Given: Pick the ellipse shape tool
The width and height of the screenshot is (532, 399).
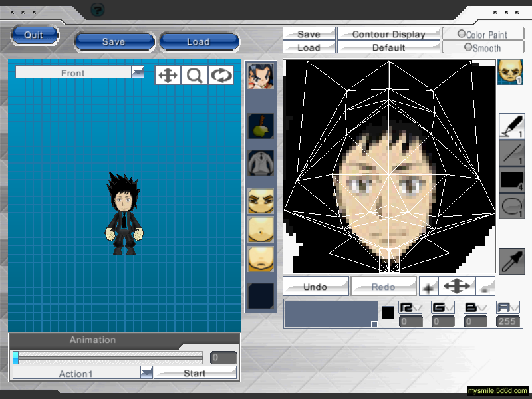Looking at the screenshot, I should tap(511, 206).
